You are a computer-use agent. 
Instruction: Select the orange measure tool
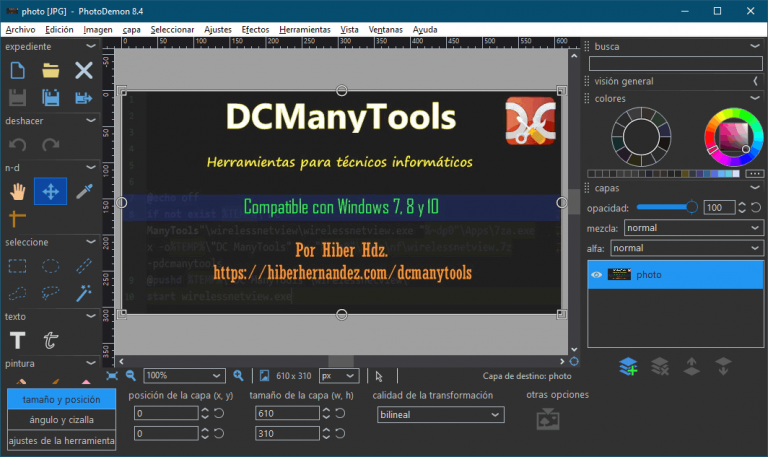(x=18, y=218)
